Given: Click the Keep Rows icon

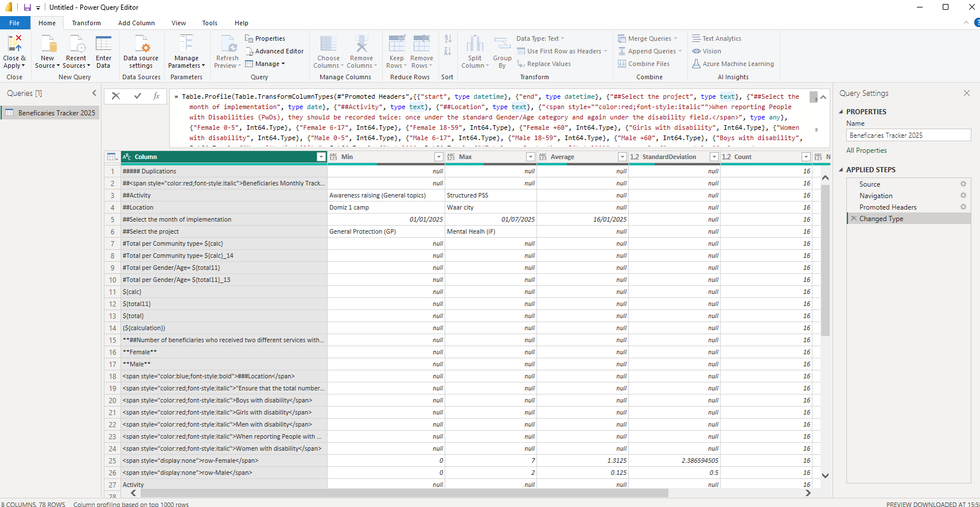Looking at the screenshot, I should 396,45.
